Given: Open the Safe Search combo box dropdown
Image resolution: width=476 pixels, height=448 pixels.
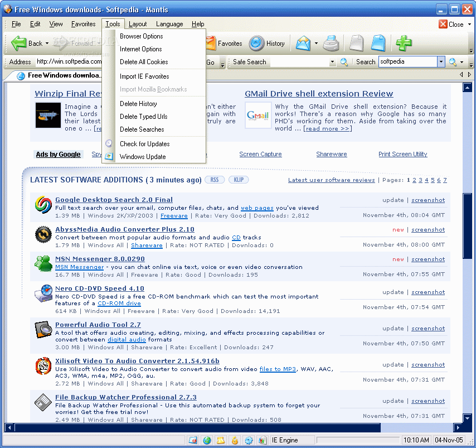Looking at the screenshot, I should (332, 62).
